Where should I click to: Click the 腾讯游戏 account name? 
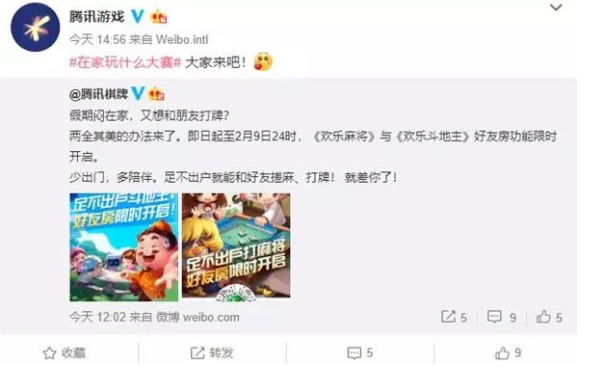point(97,17)
